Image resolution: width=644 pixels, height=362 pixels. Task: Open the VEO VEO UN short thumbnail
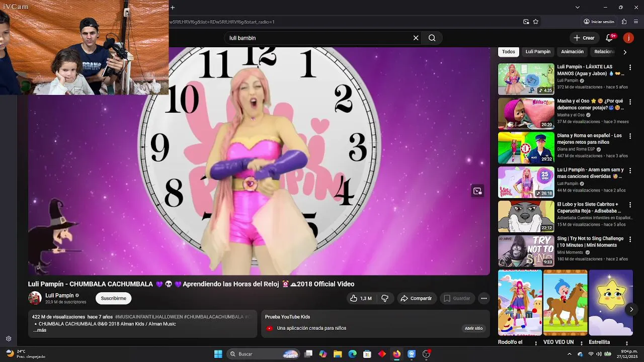pos(566,303)
